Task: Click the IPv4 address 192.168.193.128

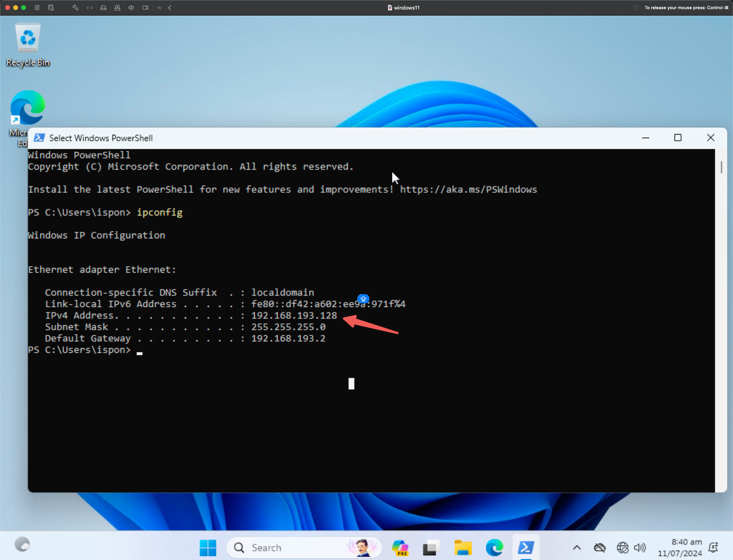Action: (294, 315)
